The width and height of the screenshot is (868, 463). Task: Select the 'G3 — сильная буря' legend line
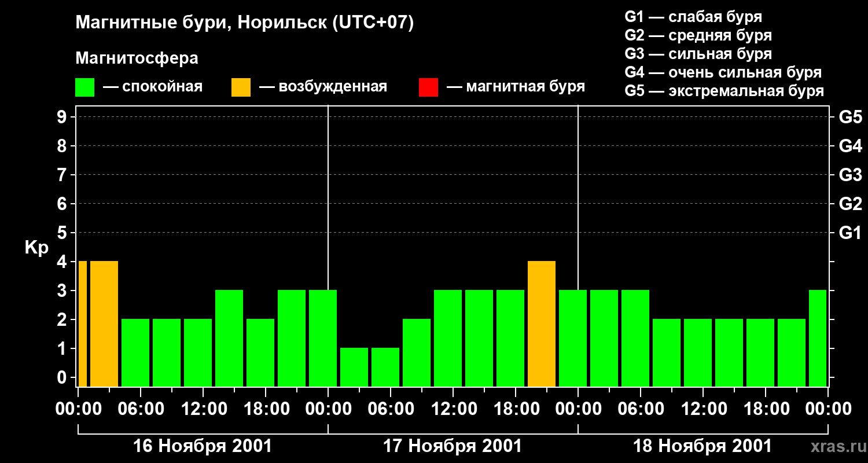pyautogui.click(x=698, y=54)
